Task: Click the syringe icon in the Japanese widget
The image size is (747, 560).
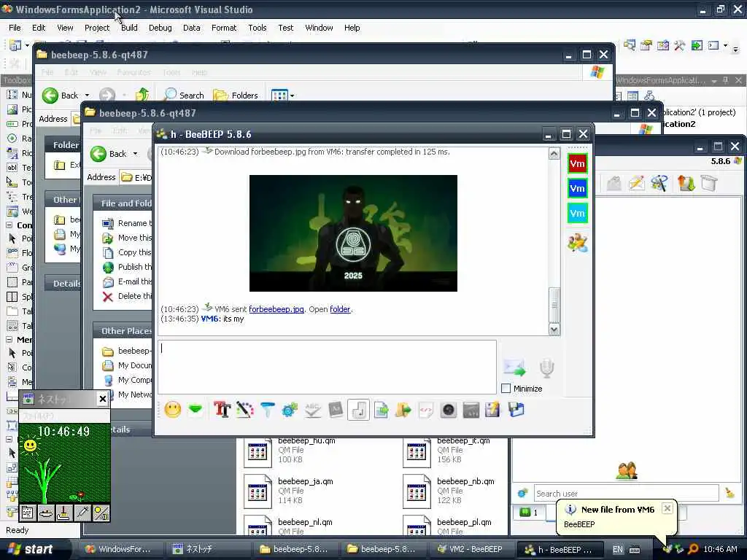Action: [82, 513]
